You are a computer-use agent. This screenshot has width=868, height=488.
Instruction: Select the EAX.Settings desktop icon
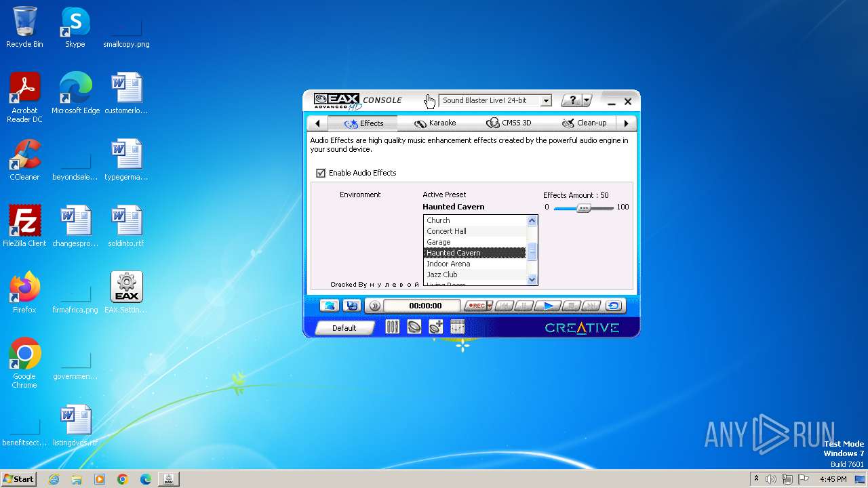point(126,292)
